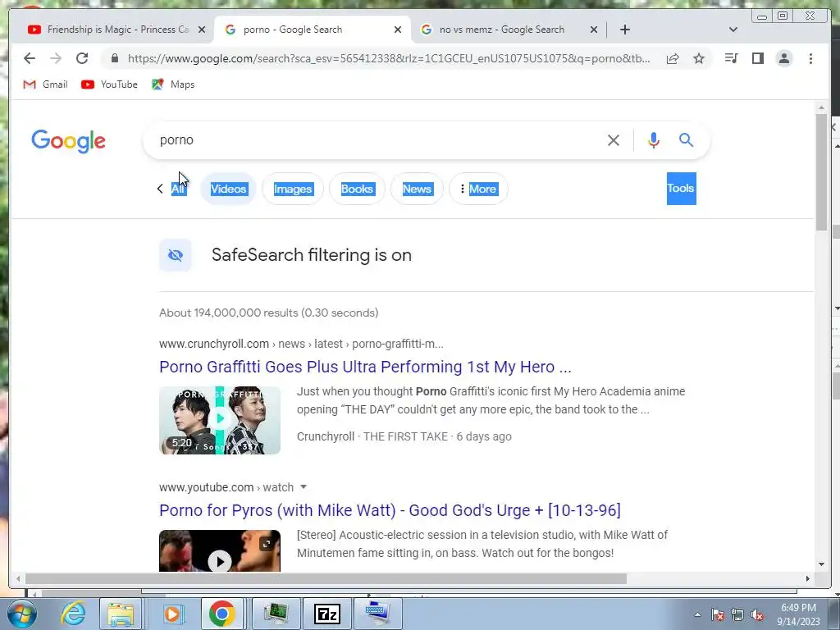Click the muted volume tray icon
This screenshot has height=630, width=840.
click(757, 614)
